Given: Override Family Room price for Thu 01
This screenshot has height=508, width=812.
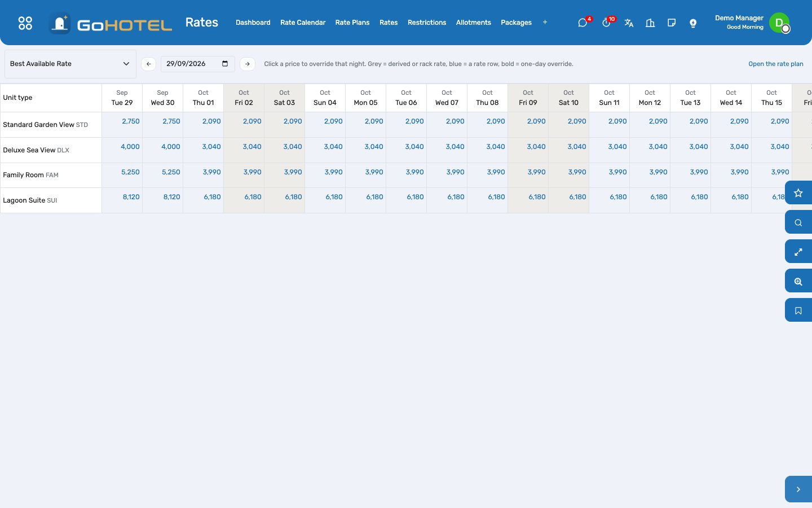Looking at the screenshot, I should click(212, 172).
